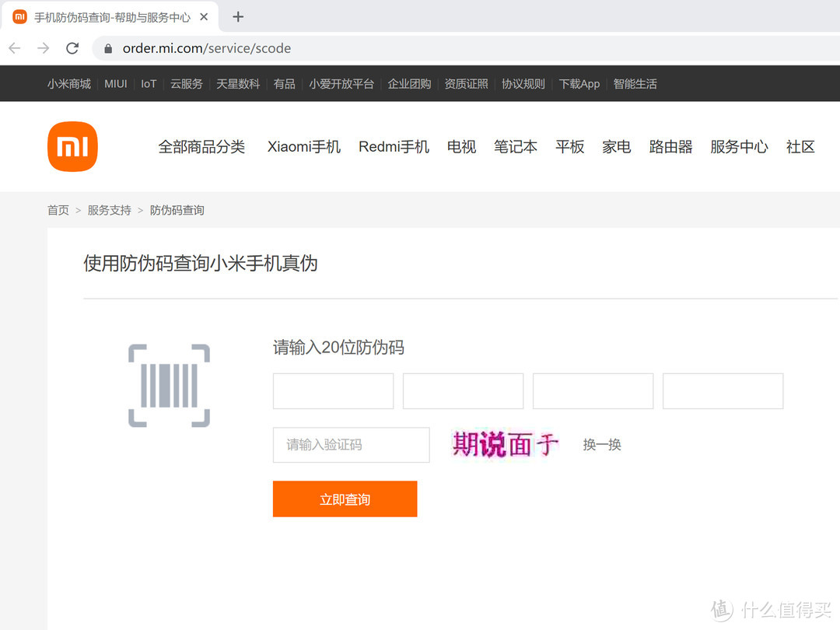Open 小爱开放平台 link
Screen dimensions: 840x630
(341, 84)
